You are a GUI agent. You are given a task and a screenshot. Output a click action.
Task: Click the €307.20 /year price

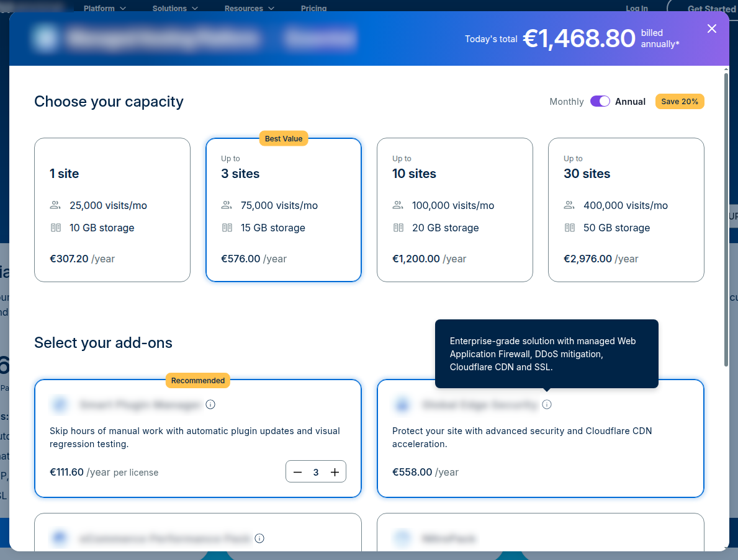click(x=83, y=259)
